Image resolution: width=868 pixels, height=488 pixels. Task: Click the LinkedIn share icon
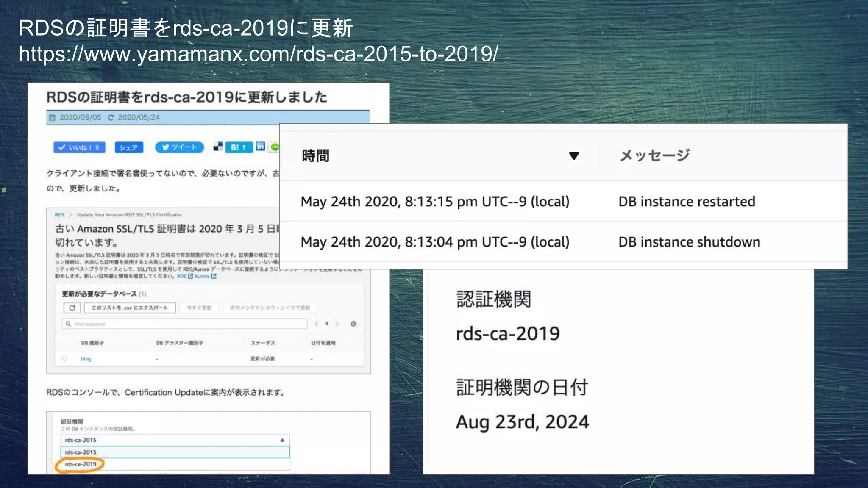click(x=261, y=146)
